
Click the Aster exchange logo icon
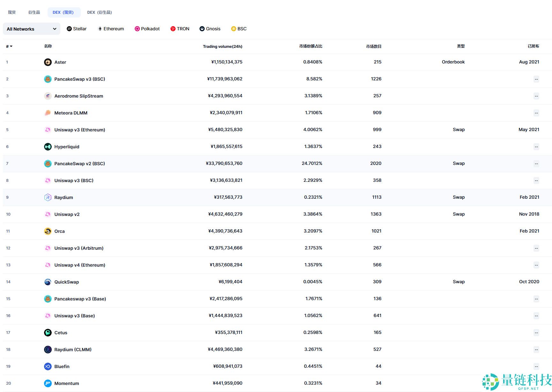48,62
